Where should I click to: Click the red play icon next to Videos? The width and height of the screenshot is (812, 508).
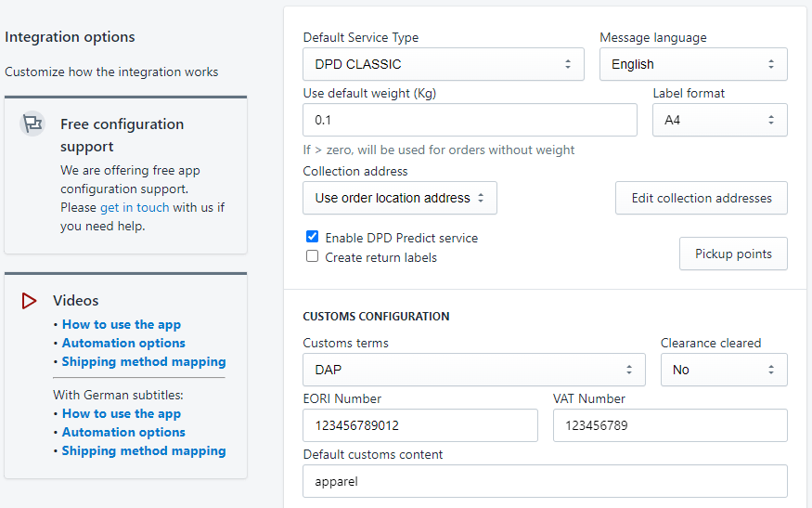tap(29, 301)
